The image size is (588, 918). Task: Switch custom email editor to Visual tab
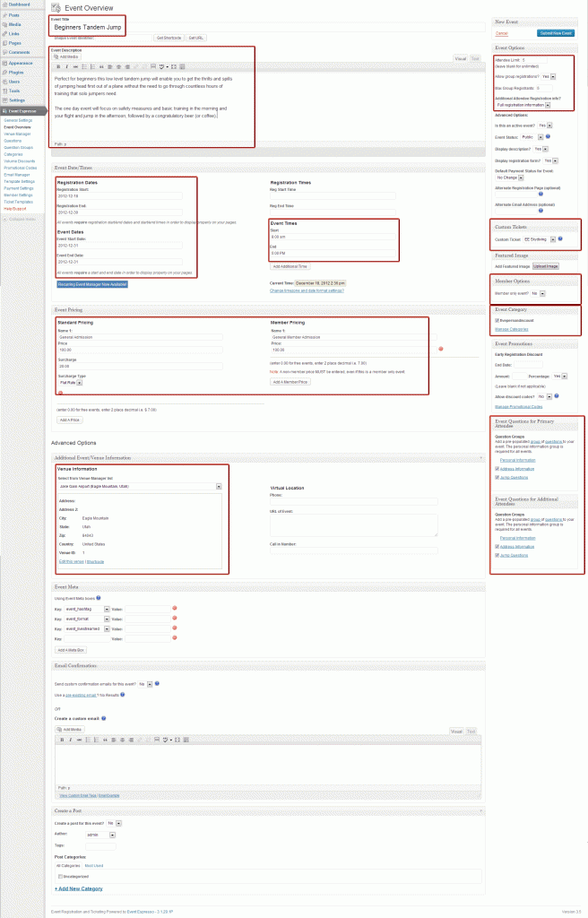tap(456, 732)
